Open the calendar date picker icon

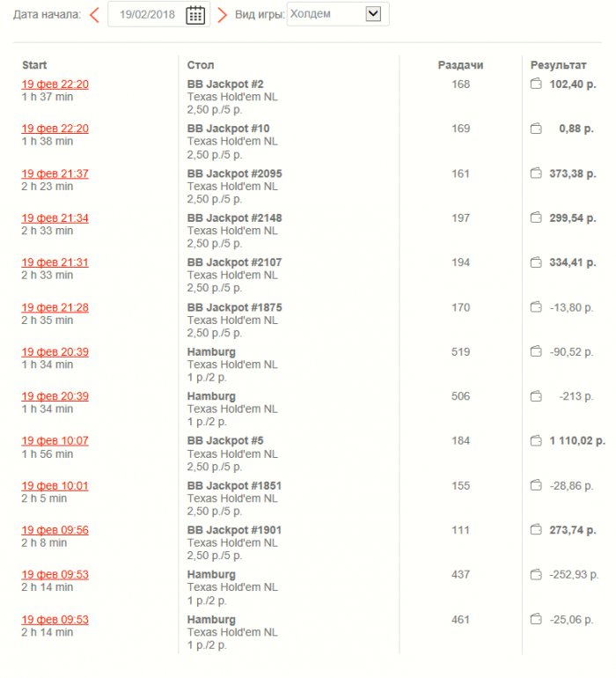click(x=195, y=15)
